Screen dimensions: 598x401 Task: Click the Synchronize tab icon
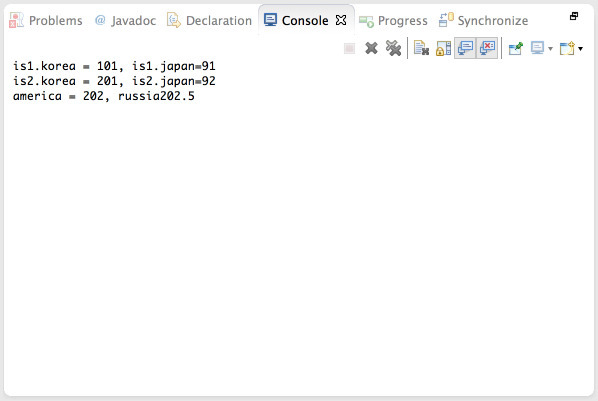[x=445, y=20]
